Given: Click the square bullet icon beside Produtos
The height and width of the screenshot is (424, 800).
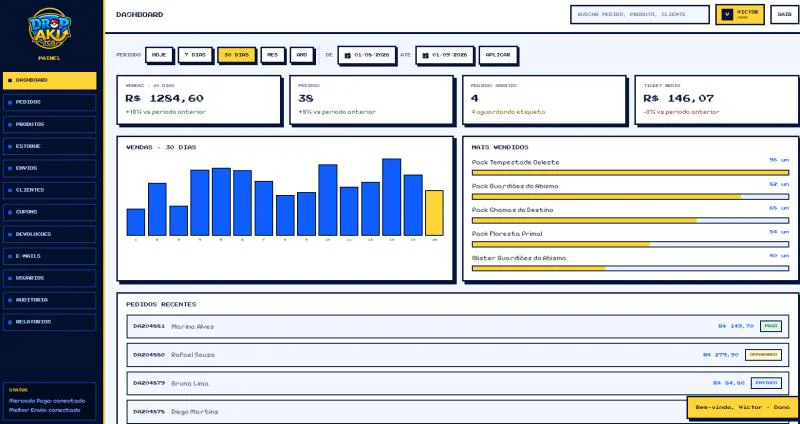Looking at the screenshot, I should pyautogui.click(x=10, y=124).
